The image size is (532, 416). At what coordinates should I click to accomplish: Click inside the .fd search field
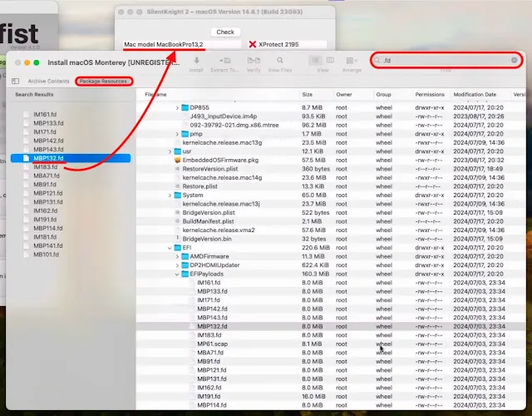coord(446,61)
